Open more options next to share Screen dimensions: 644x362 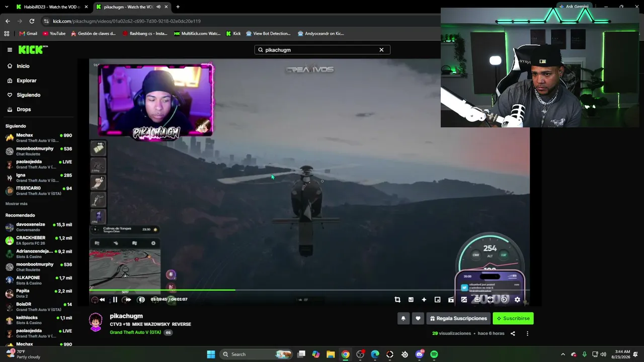pyautogui.click(x=526, y=333)
